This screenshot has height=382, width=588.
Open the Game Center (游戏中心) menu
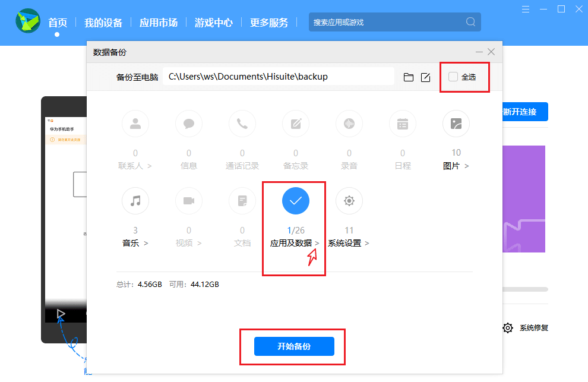213,22
